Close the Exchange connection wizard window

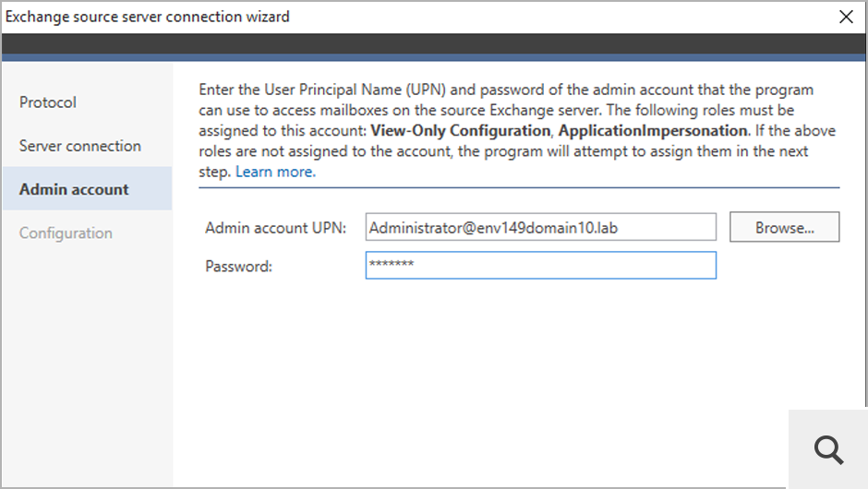click(x=846, y=17)
